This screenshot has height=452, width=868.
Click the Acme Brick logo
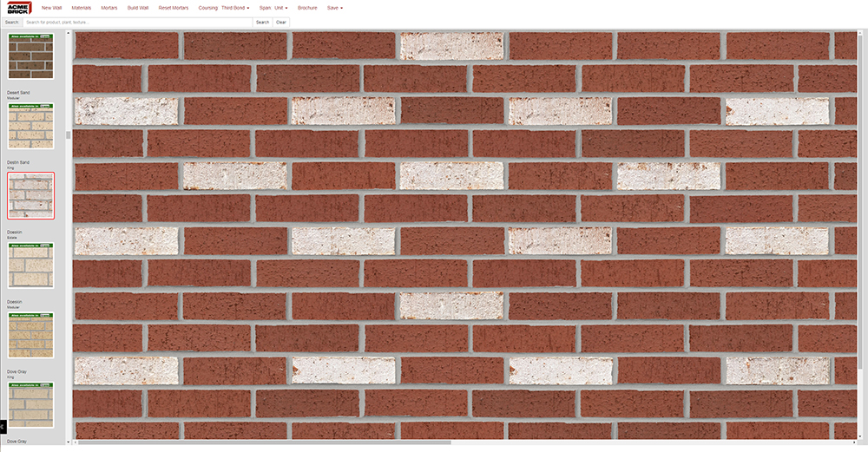[x=19, y=8]
